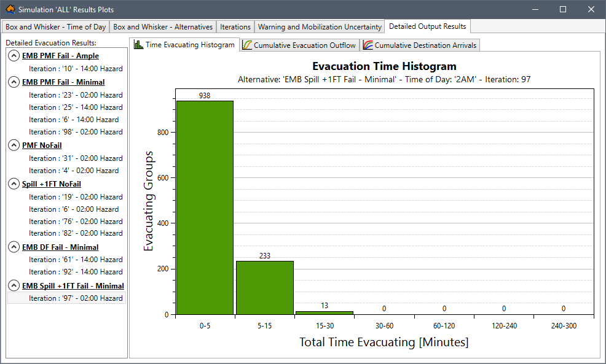This screenshot has height=364, width=606.
Task: Switch to Box and Whisker - Alternatives tab
Action: click(x=162, y=26)
